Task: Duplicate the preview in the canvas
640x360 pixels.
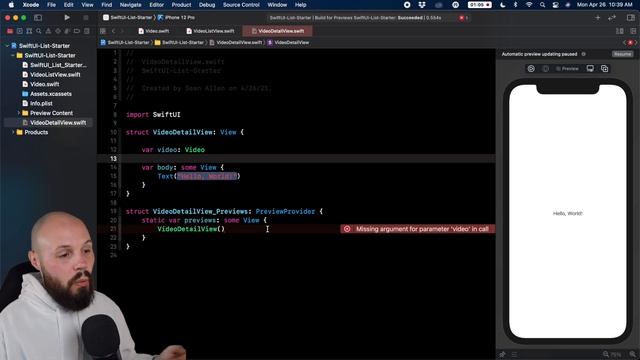Action: [604, 69]
